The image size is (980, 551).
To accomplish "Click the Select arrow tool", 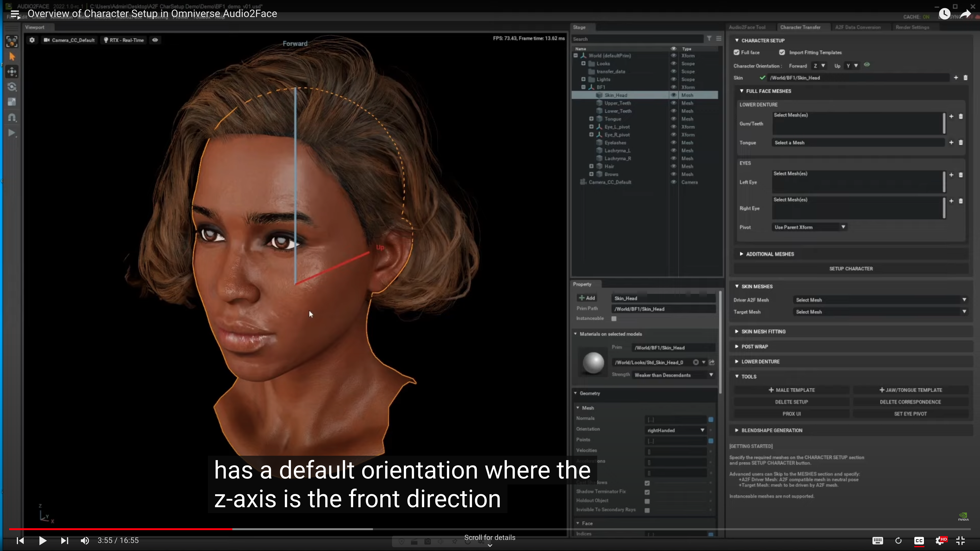I will click(x=12, y=57).
